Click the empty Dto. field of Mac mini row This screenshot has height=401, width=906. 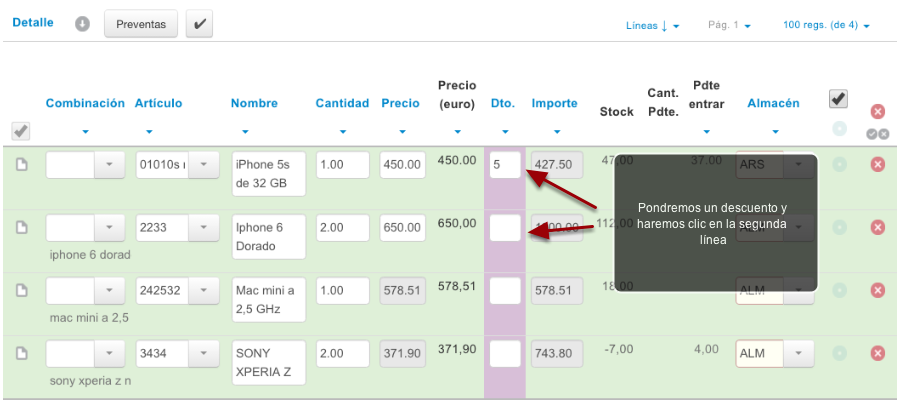[505, 290]
